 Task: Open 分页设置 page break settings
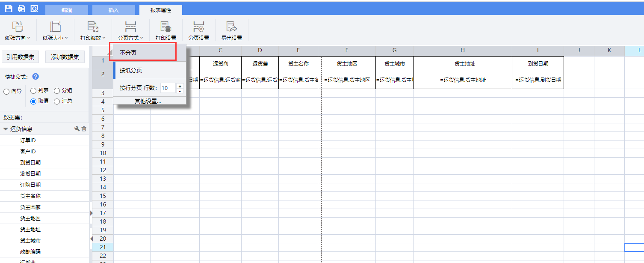click(198, 31)
